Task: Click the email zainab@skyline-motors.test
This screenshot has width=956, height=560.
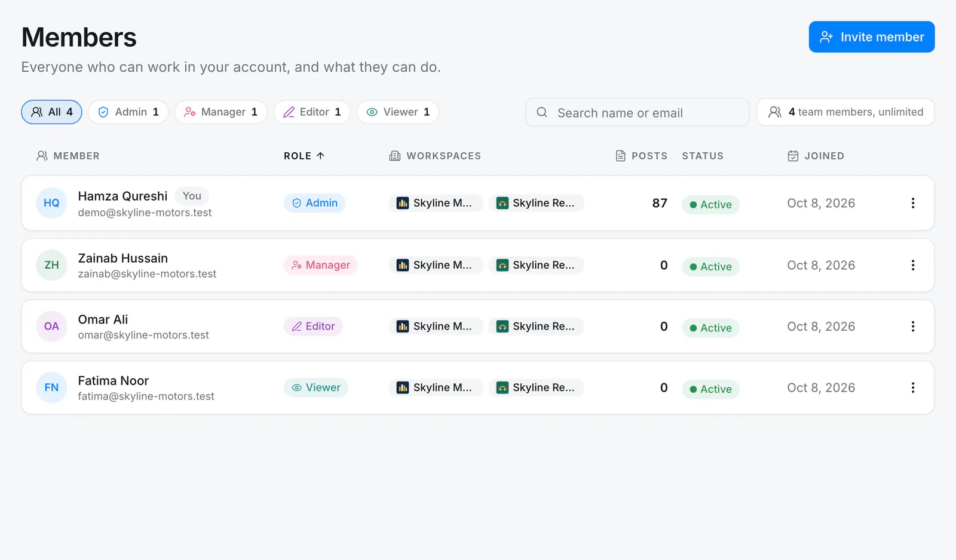Action: coord(147,274)
